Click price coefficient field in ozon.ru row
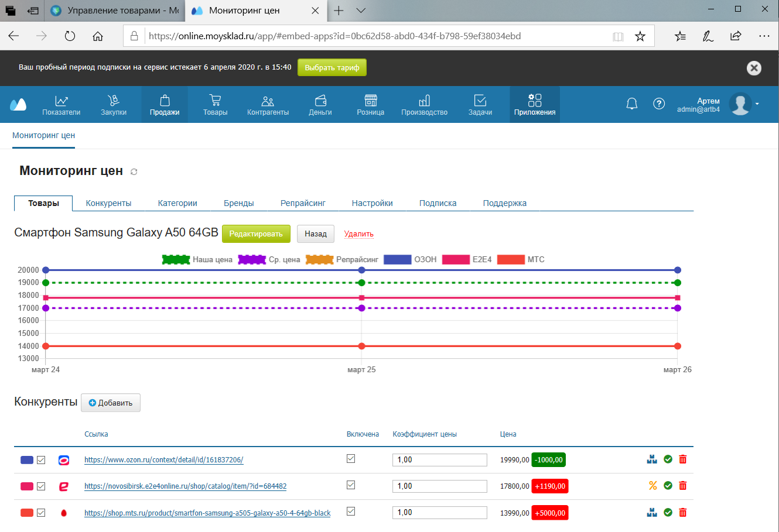 tap(440, 460)
